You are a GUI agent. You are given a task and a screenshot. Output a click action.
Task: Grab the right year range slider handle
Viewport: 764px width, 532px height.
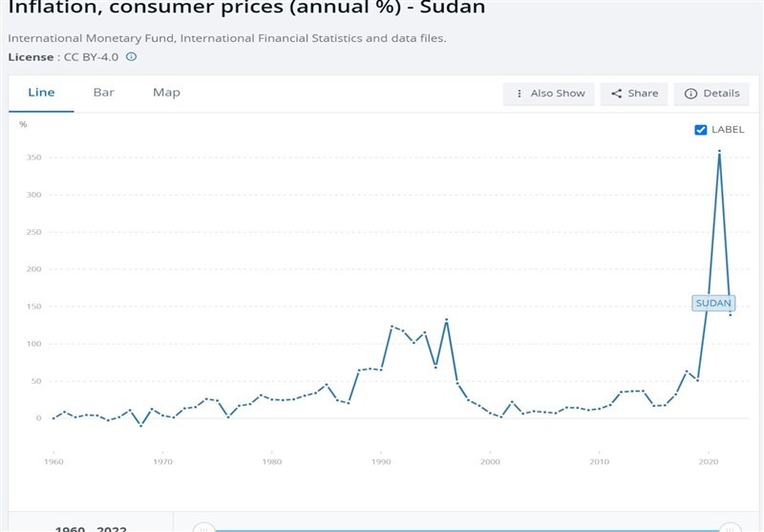pos(730,527)
